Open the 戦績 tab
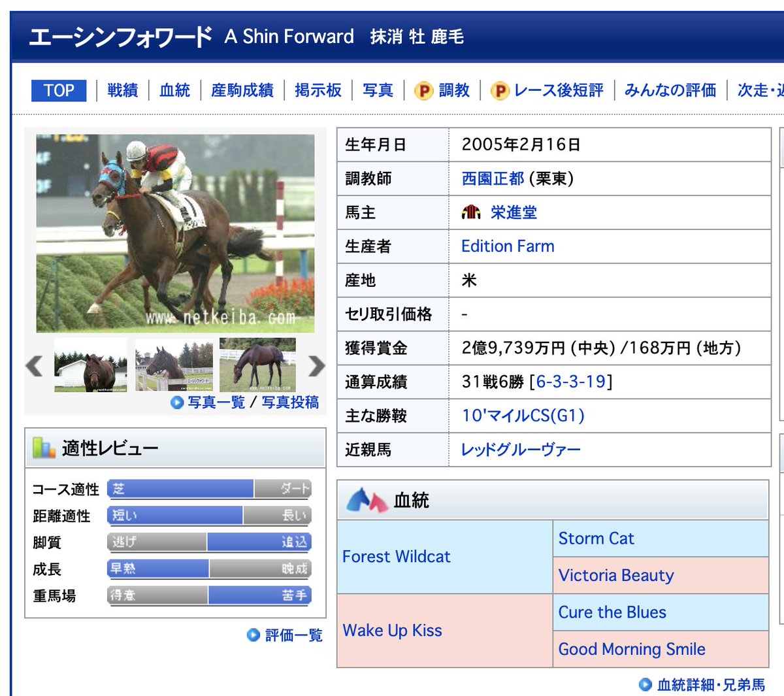Image resolution: width=784 pixels, height=696 pixels. coord(123,90)
